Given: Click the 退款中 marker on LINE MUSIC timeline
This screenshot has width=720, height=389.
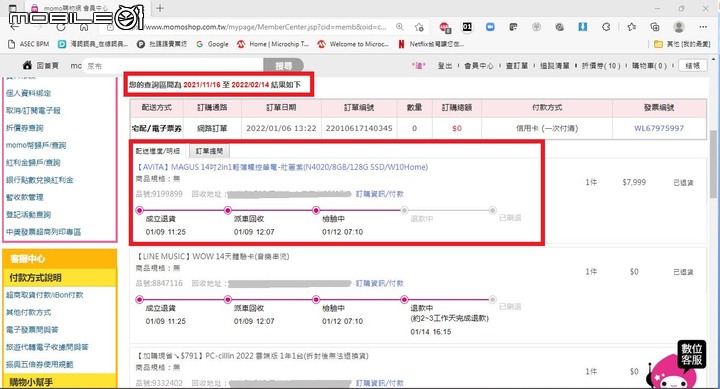Looking at the screenshot, I should (x=404, y=299).
